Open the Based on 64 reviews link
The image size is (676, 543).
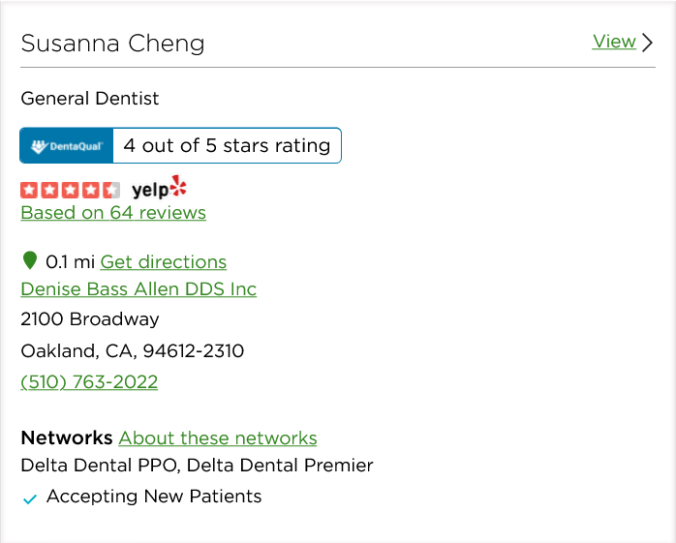113,213
